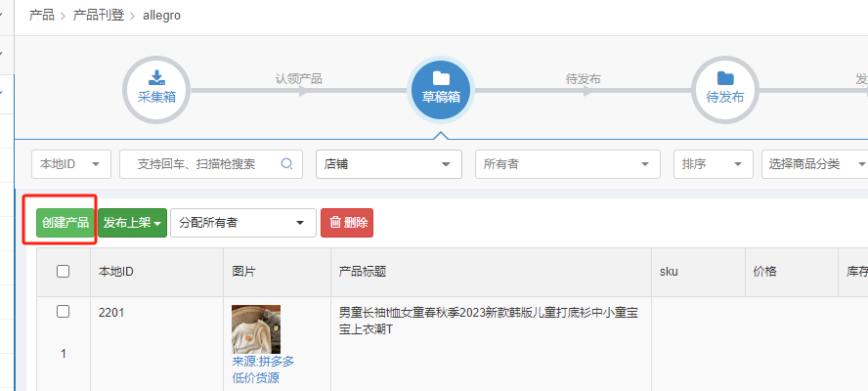This screenshot has height=391, width=868.
Task: Click the 2201 local ID cell
Action: (111, 313)
